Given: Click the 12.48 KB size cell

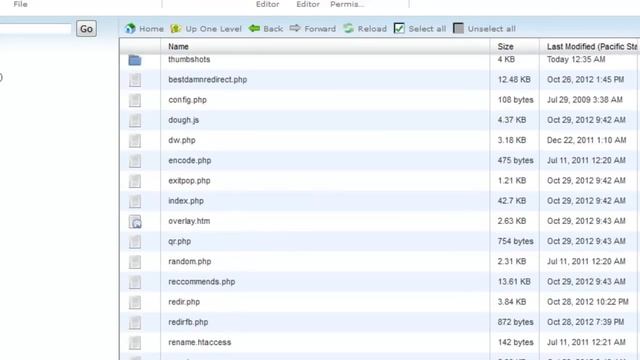Looking at the screenshot, I should coord(514,80).
